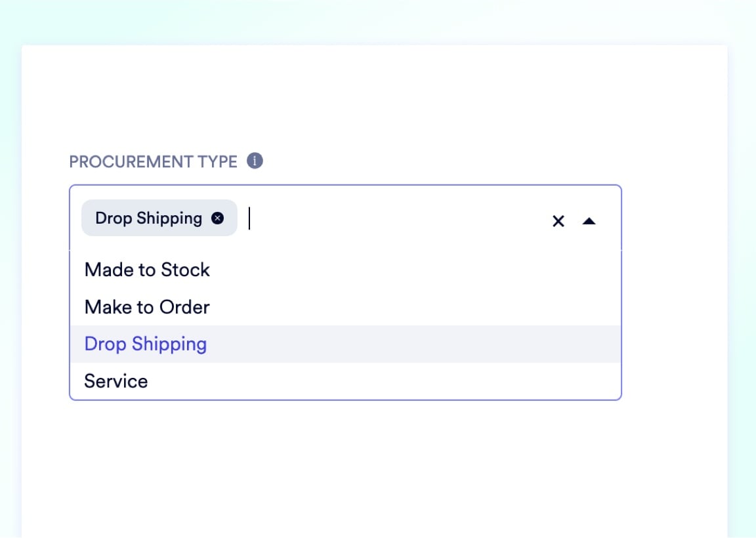Select the Service option
Screen dimensions: 756x538
coord(116,381)
